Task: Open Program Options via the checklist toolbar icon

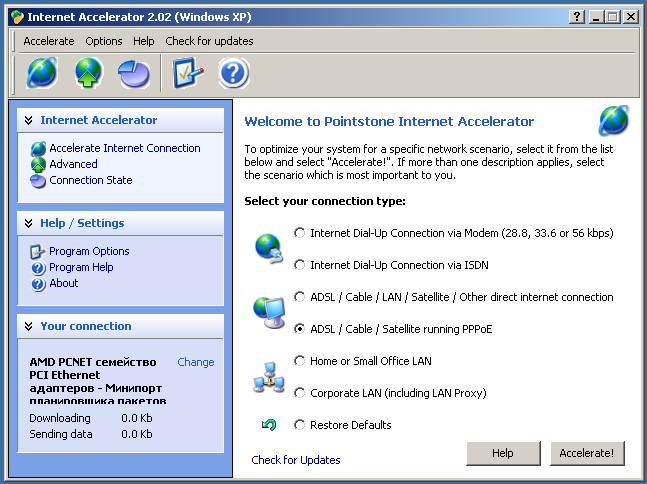Action: click(x=188, y=73)
